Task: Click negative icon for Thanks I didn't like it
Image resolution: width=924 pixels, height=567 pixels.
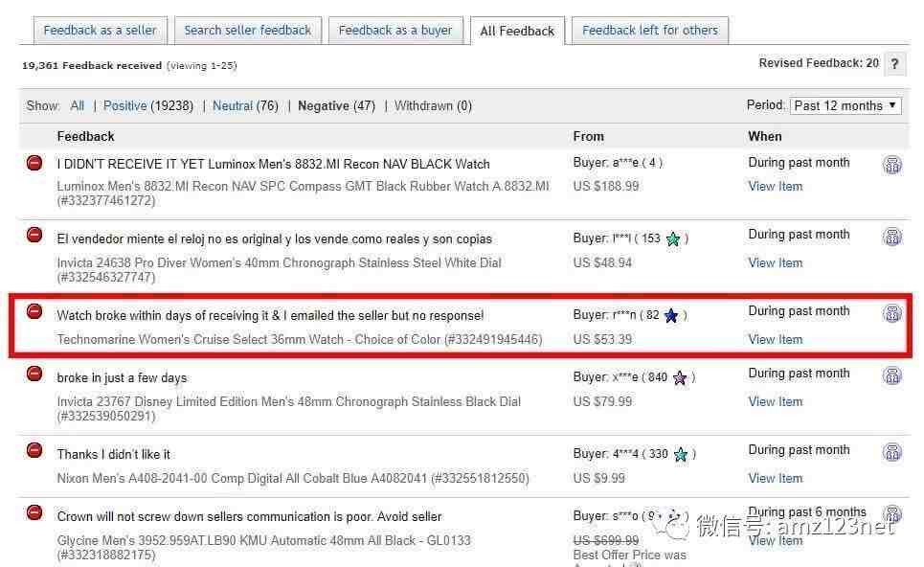Action: coord(34,450)
